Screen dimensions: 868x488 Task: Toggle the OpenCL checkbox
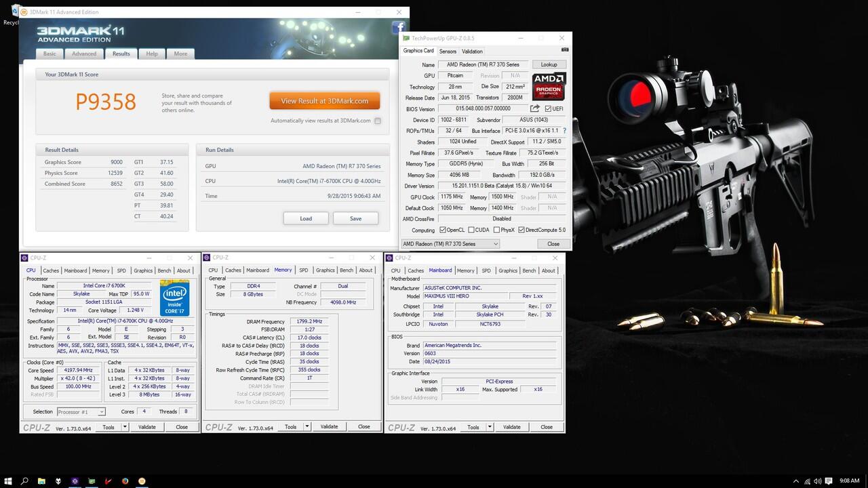coord(443,230)
